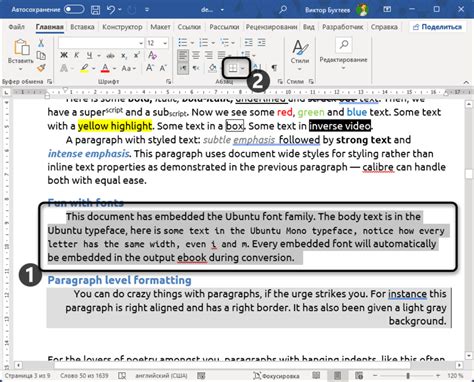Toggle the Автосохранение switch

click(74, 9)
